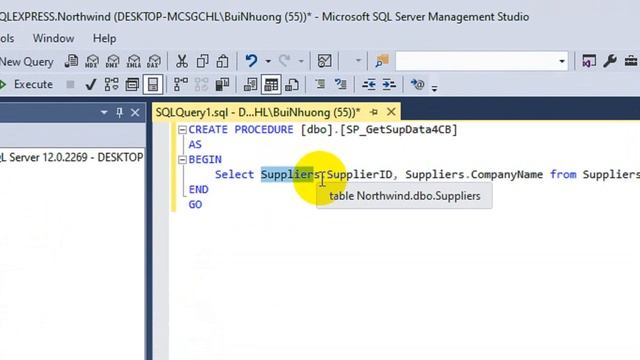
Task: Toggle Include Client Statistics
Action: point(222,84)
